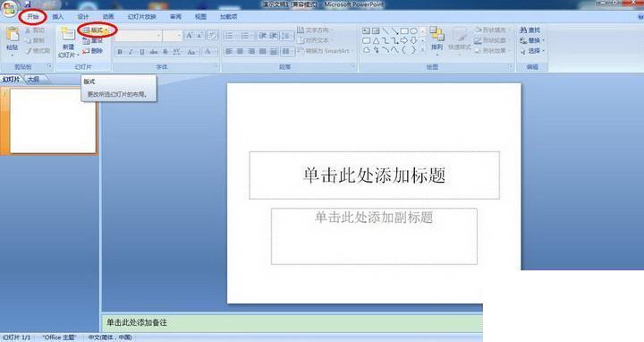Viewport: 644px width, 342px height.
Task: Click the increase indent level icon
Action: coord(273,36)
